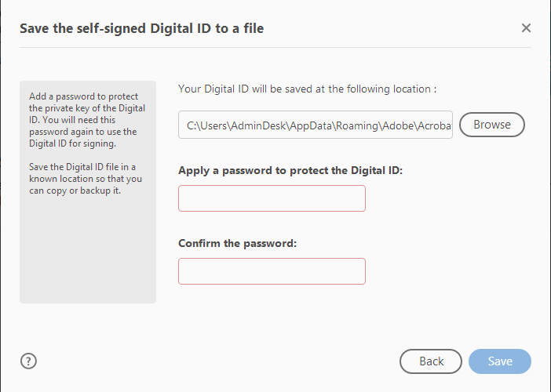Click blank area right of confirm password field
Screen dimensions: 551x392
[x=447, y=271]
